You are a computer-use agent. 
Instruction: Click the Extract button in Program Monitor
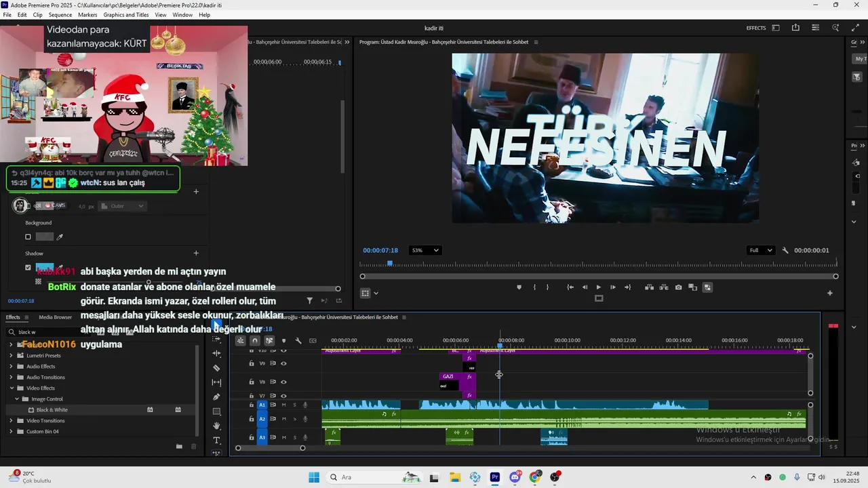[664, 287]
